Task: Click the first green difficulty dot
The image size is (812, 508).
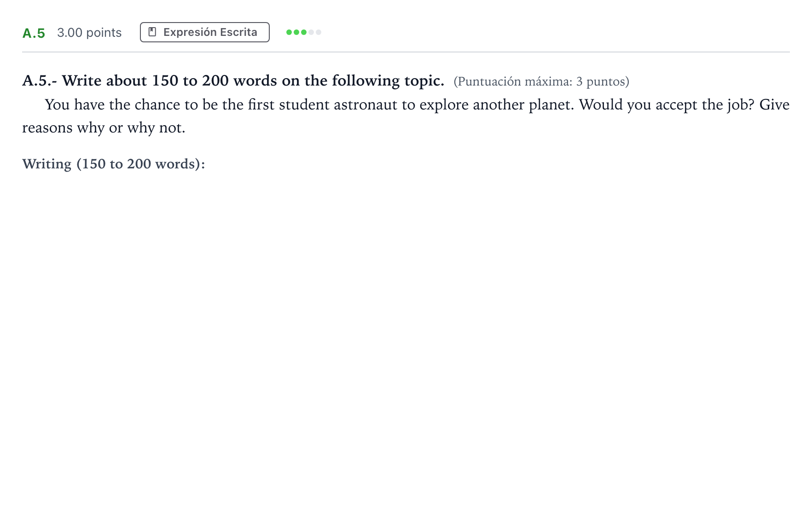Action: pyautogui.click(x=289, y=32)
